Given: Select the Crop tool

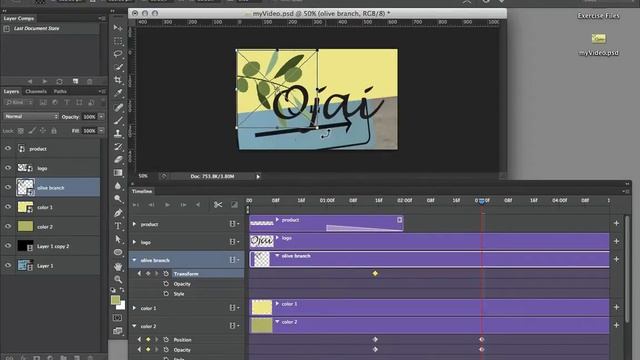Looking at the screenshot, I should pyautogui.click(x=118, y=80).
